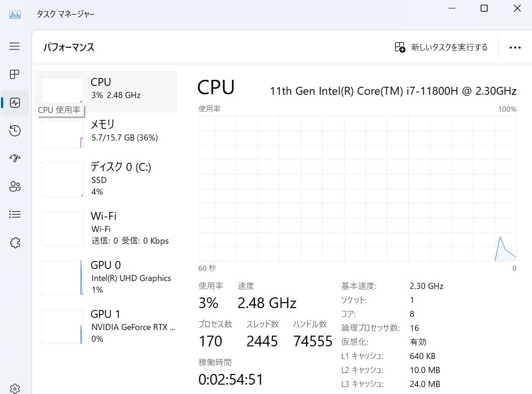Select the Memory resource entry

click(106, 131)
